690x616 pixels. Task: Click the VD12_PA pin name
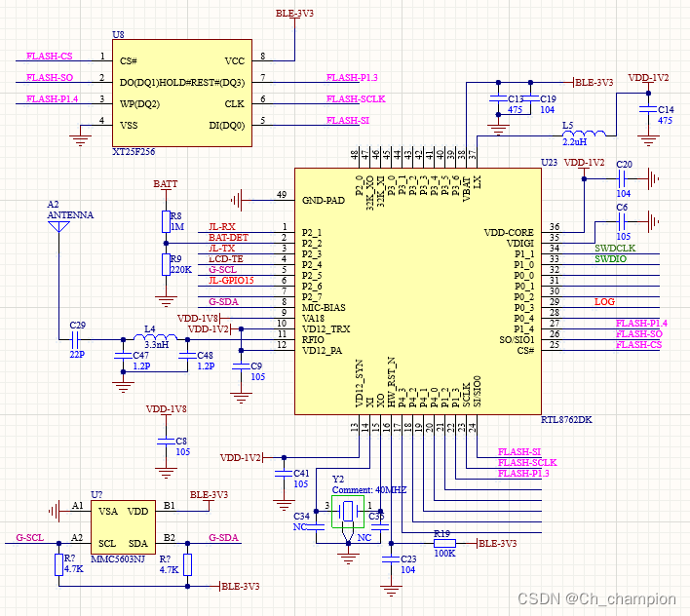click(323, 351)
